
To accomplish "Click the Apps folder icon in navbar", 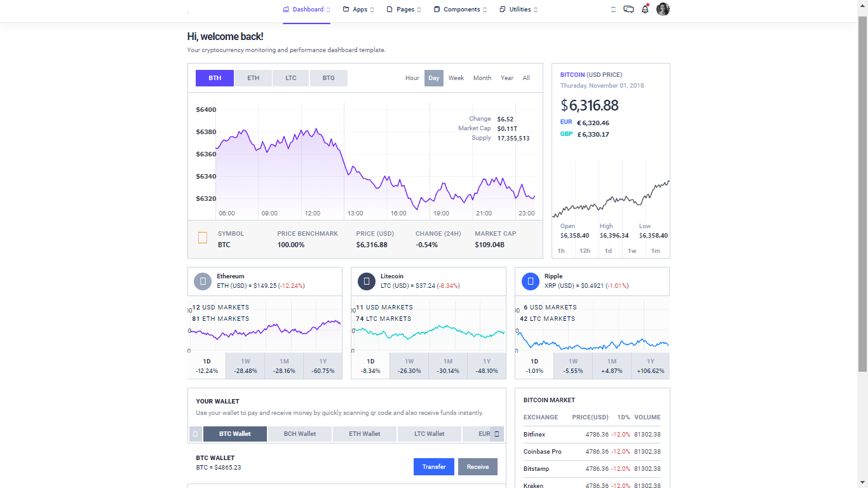I will pyautogui.click(x=346, y=10).
